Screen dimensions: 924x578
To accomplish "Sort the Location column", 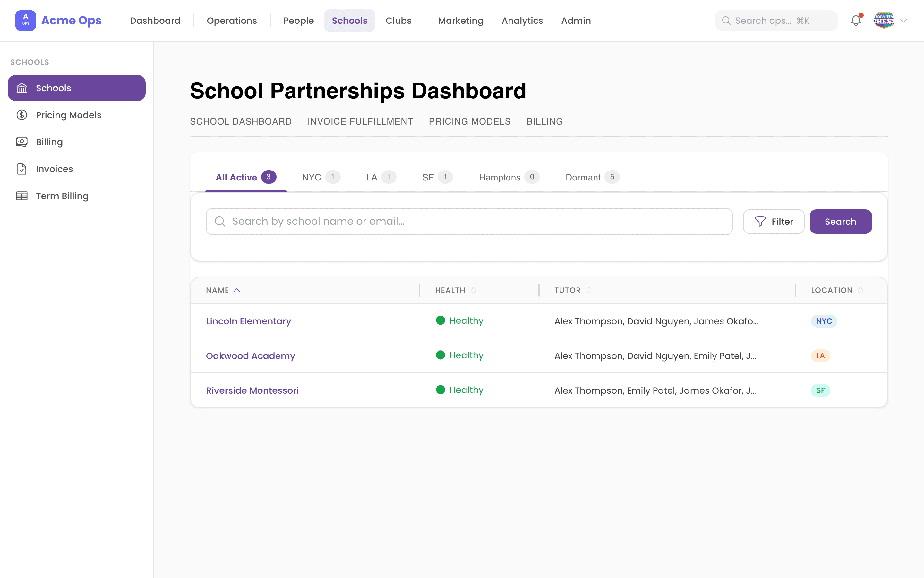I will pos(860,290).
